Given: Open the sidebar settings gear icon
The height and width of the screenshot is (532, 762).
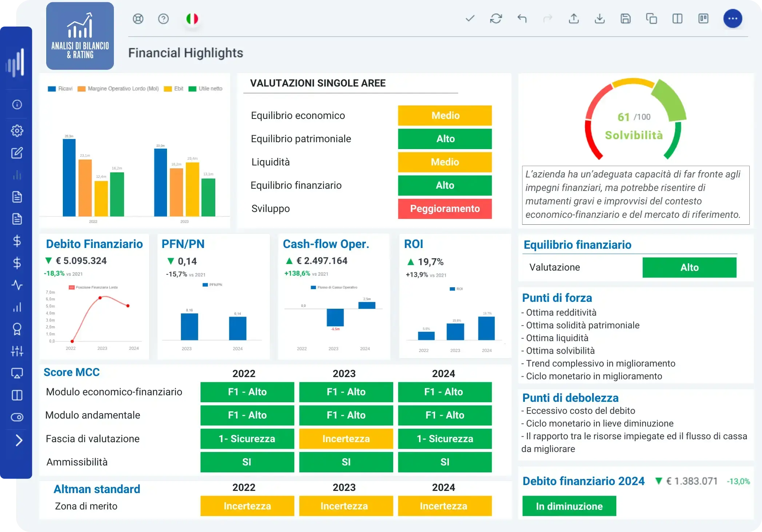Looking at the screenshot, I should point(17,131).
